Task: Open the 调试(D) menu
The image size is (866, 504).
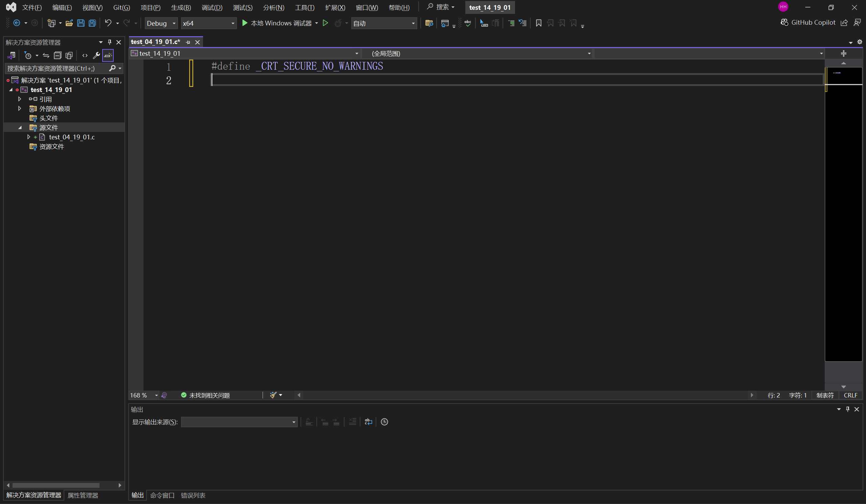Action: click(212, 7)
